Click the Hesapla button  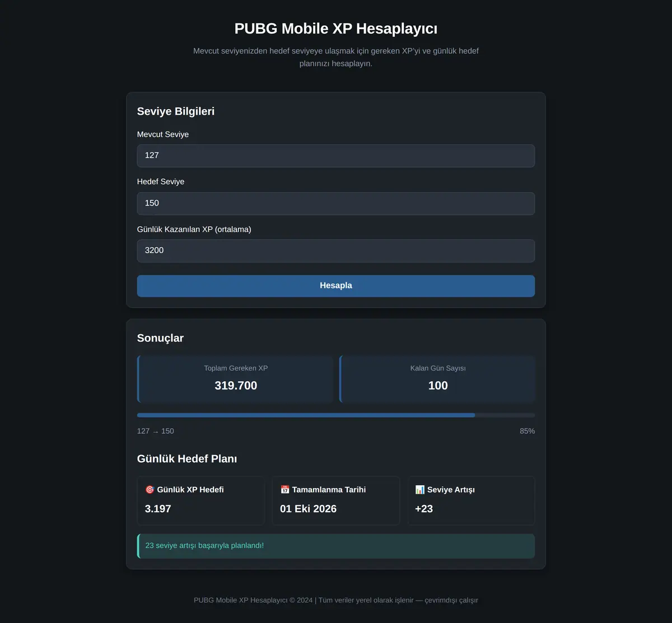[336, 285]
